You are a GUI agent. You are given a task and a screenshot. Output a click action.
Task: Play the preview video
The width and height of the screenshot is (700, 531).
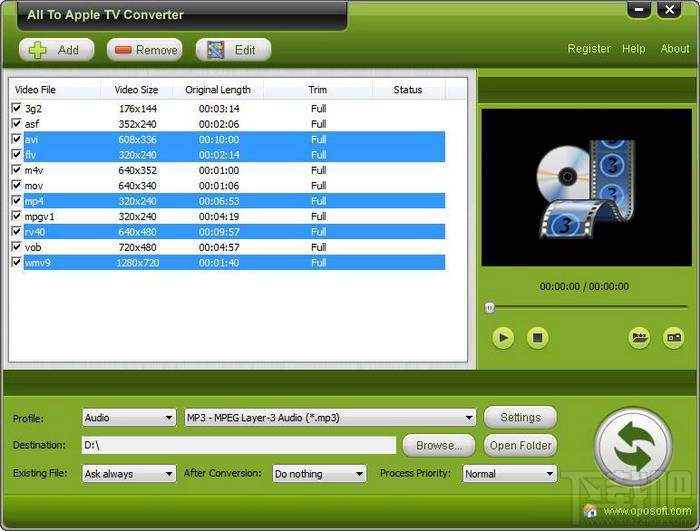503,338
